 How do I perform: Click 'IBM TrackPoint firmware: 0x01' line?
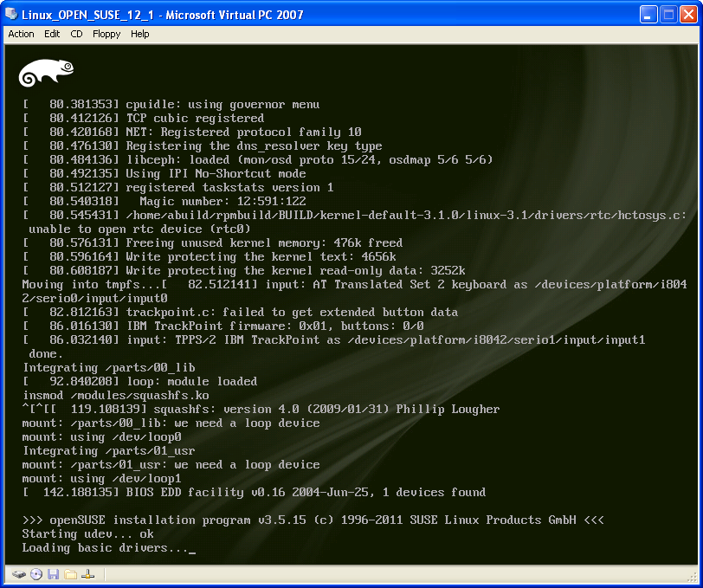[223, 326]
